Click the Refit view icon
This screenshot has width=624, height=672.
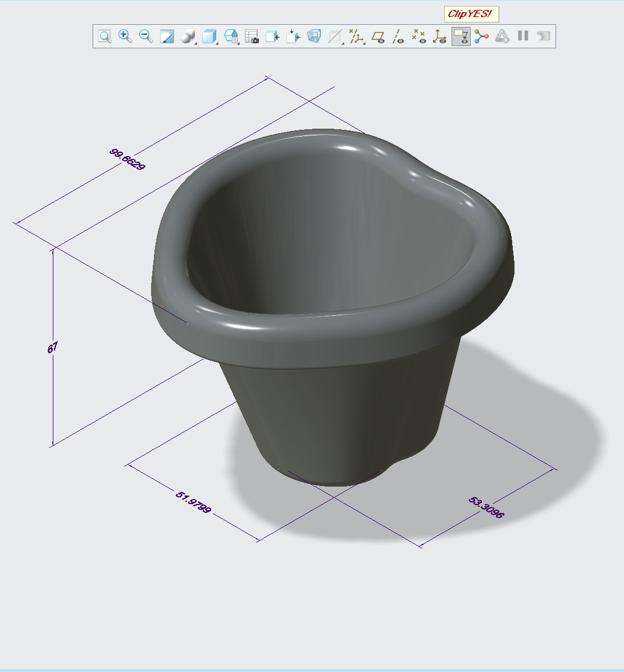104,37
